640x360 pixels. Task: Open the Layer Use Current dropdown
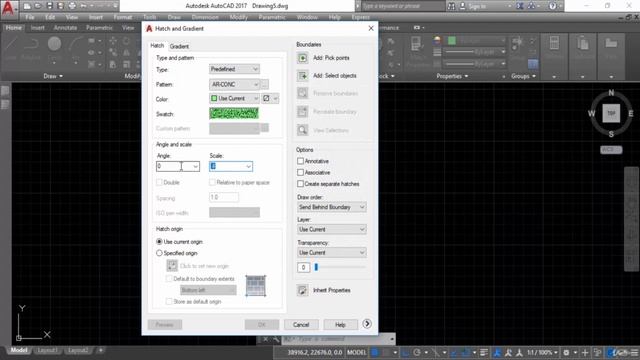(331, 229)
